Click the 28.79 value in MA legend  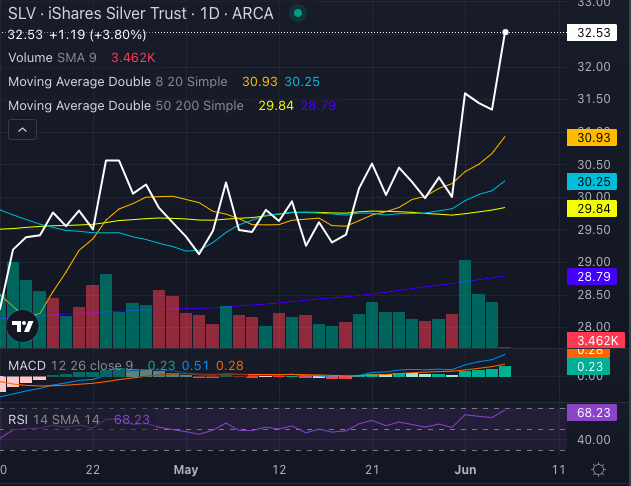(318, 105)
